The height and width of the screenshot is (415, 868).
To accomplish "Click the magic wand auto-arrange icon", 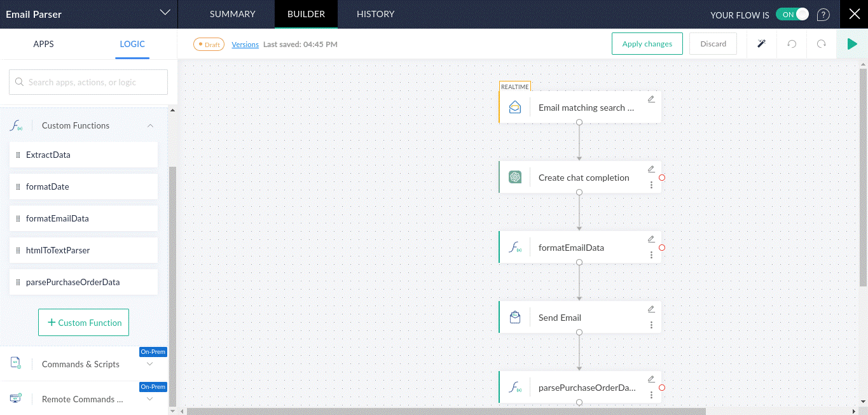I will (x=761, y=44).
